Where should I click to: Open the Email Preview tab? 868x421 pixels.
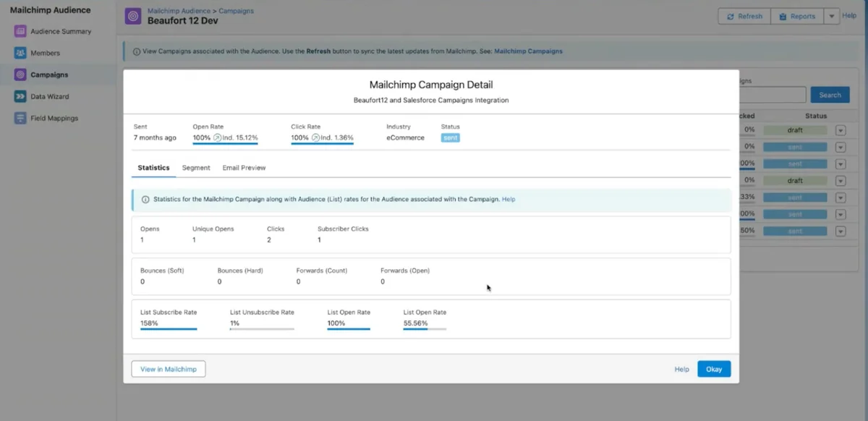pyautogui.click(x=244, y=168)
